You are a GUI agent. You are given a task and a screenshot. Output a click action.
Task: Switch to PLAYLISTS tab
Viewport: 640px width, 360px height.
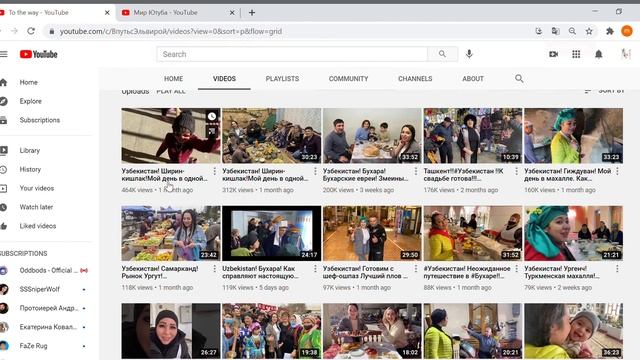[x=282, y=79]
